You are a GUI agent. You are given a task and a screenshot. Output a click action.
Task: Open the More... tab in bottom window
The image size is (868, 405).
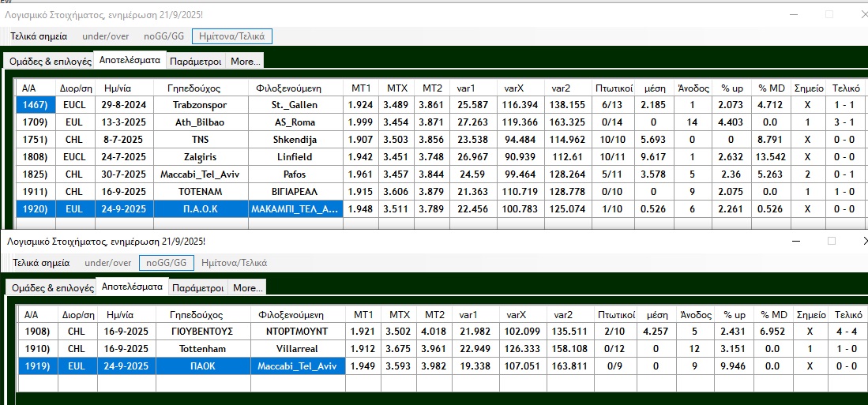tap(248, 287)
